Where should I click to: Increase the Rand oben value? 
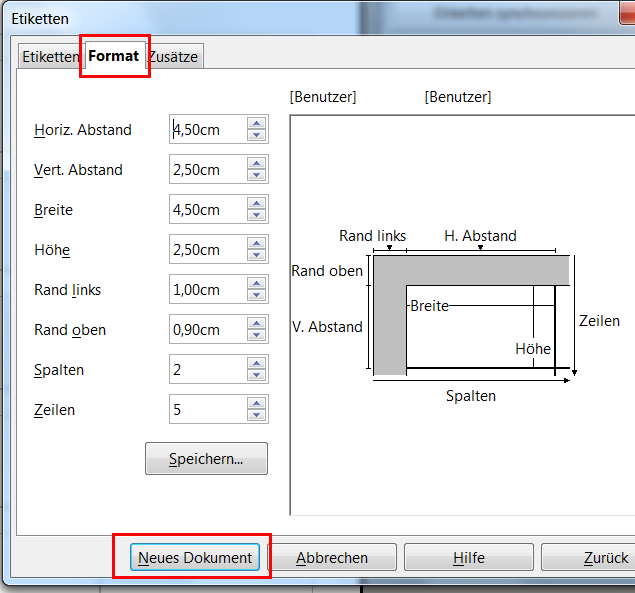click(x=257, y=324)
